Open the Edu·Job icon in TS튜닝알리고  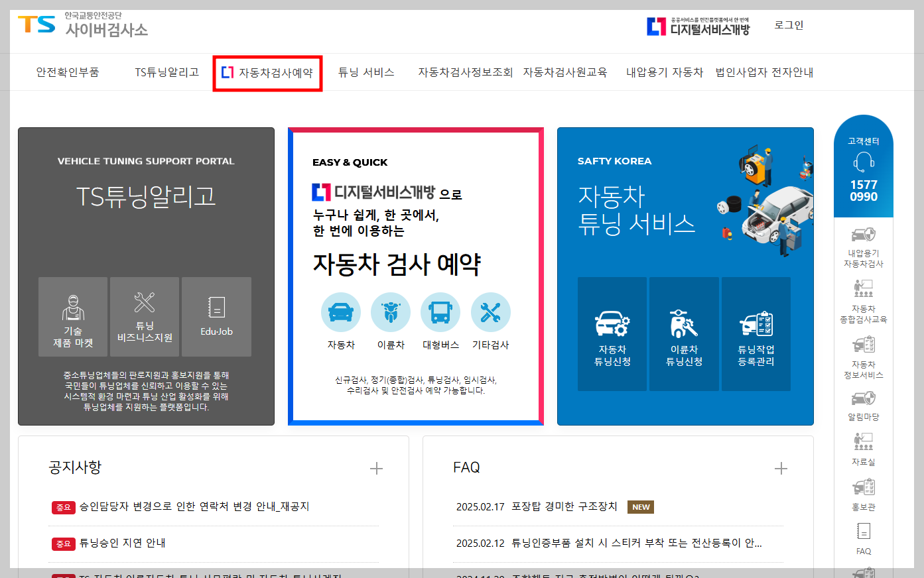(x=216, y=317)
